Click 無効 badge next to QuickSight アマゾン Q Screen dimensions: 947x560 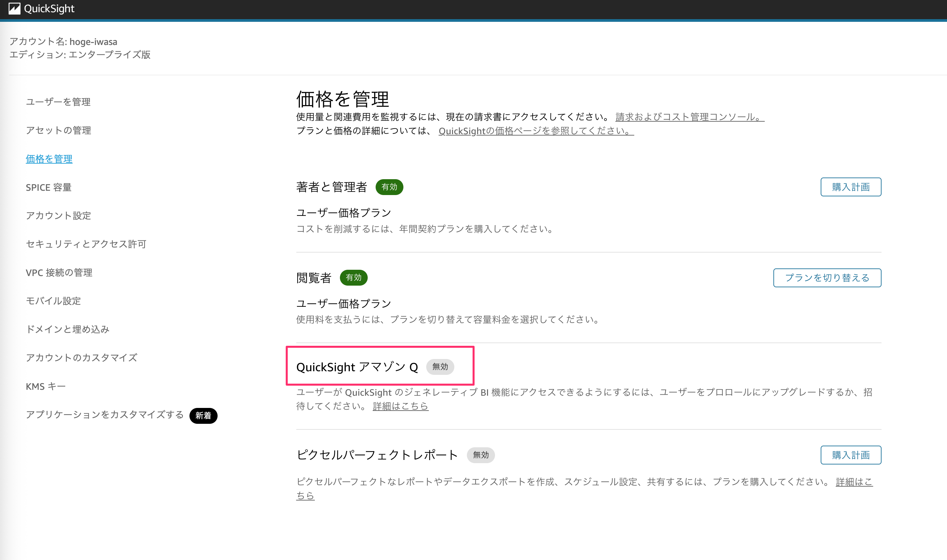click(x=440, y=366)
